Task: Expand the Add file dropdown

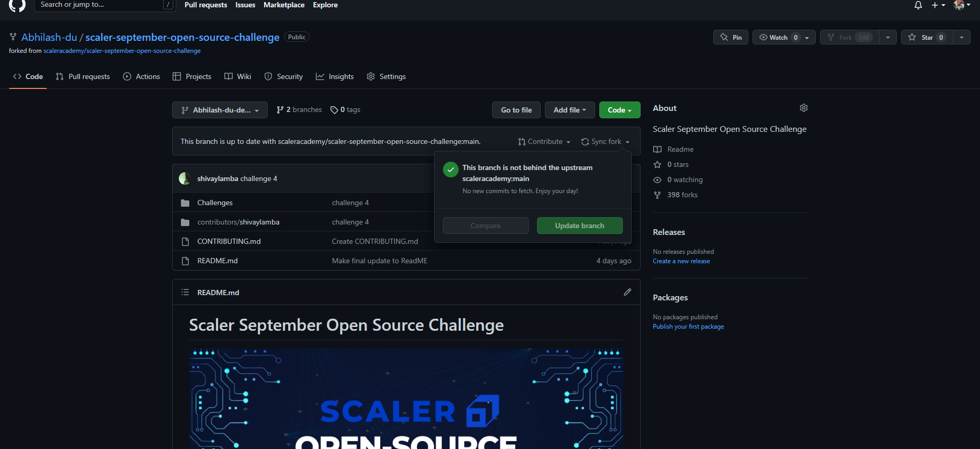Action: click(569, 110)
